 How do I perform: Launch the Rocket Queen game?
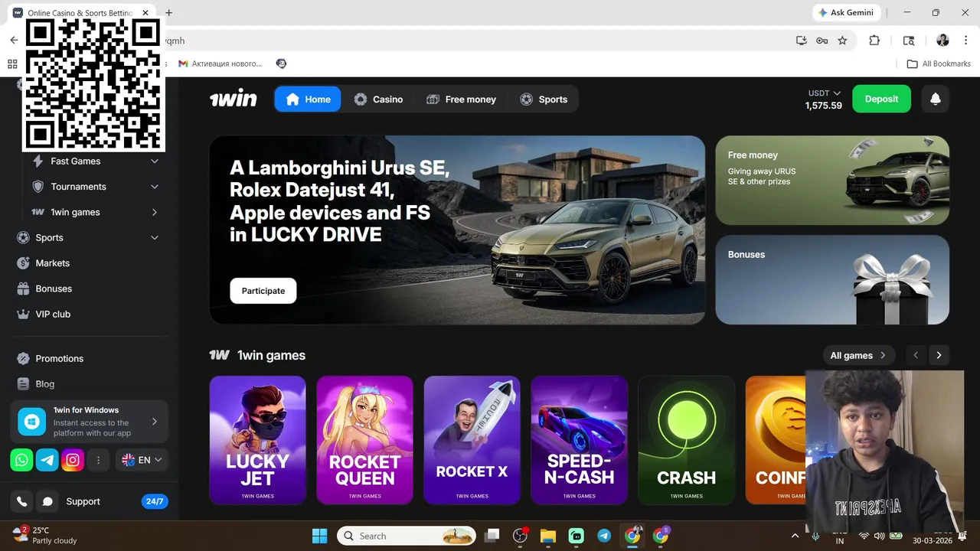click(364, 440)
